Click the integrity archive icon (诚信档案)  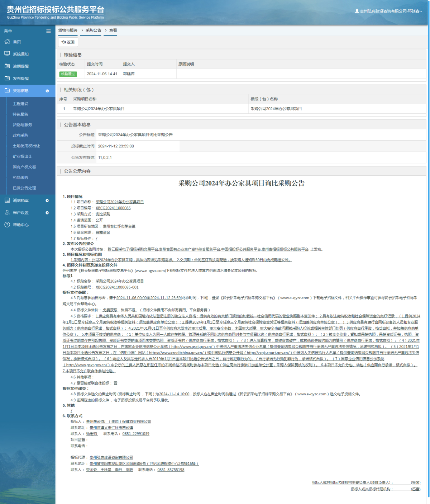(x=7, y=201)
